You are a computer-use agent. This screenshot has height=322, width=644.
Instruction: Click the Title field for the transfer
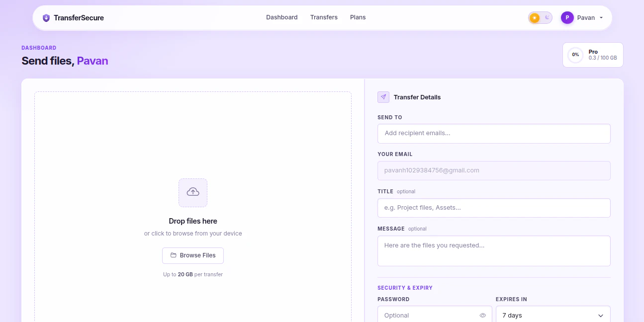tap(494, 208)
